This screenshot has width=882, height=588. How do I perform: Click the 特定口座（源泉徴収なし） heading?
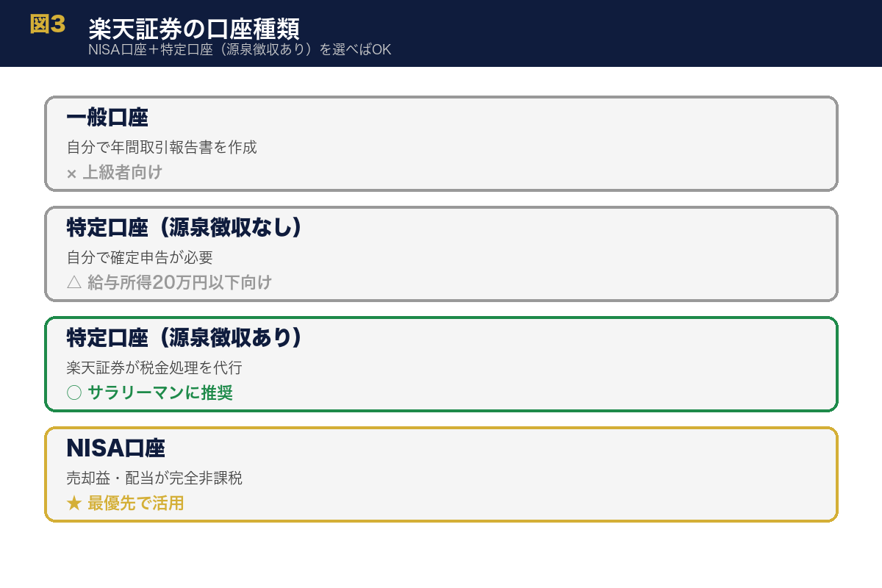point(184,228)
